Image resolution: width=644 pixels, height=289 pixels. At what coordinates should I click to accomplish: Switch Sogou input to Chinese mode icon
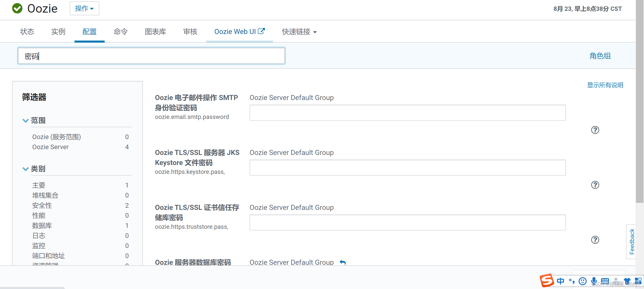(560, 281)
